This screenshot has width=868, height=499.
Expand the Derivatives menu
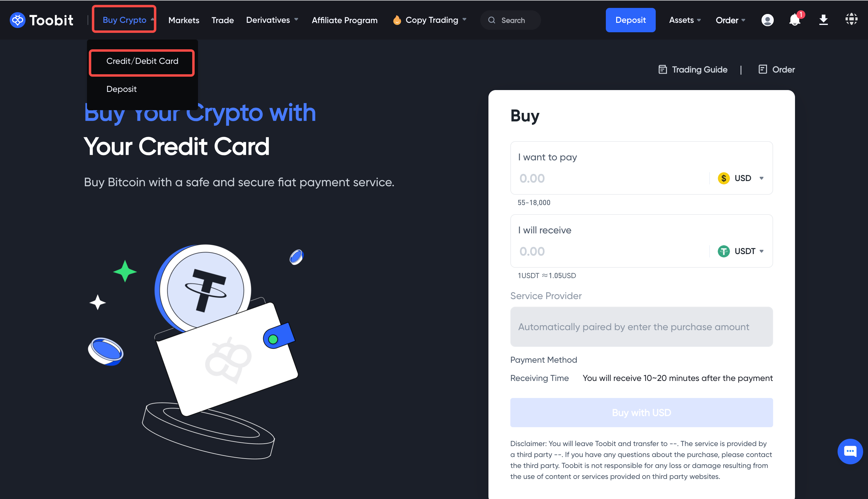tap(272, 20)
